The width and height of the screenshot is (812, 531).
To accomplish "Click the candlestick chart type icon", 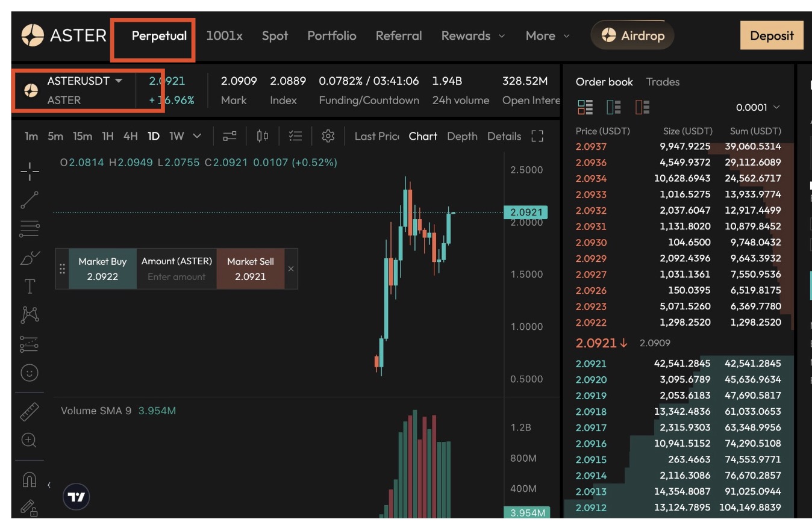I will [263, 136].
